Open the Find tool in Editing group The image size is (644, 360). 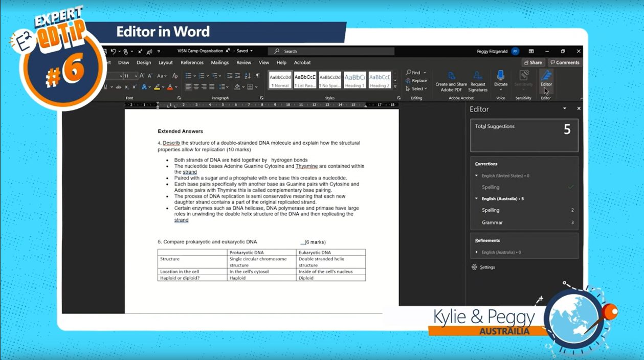(x=413, y=73)
